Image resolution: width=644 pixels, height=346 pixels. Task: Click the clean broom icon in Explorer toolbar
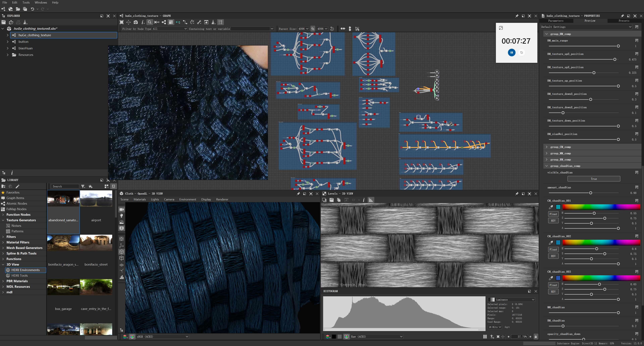point(25,22)
